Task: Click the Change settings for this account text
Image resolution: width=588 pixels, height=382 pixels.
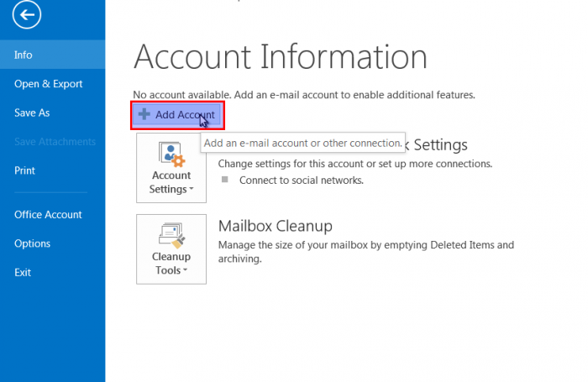Action: coord(355,164)
